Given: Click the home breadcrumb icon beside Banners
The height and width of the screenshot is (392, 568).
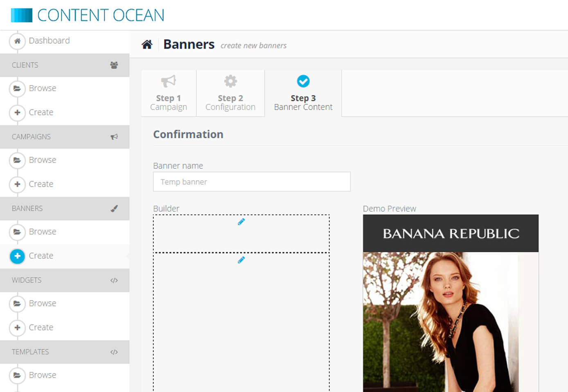Looking at the screenshot, I should pyautogui.click(x=147, y=44).
